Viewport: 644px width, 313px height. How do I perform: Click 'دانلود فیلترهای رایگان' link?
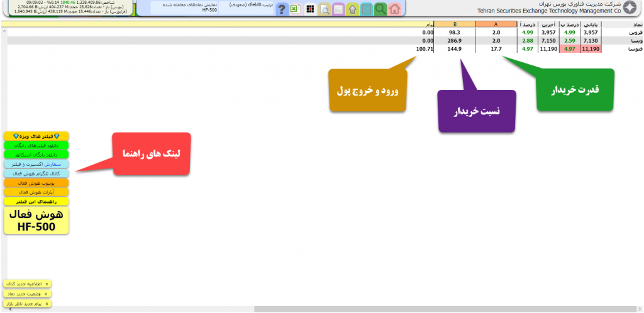[x=36, y=145]
